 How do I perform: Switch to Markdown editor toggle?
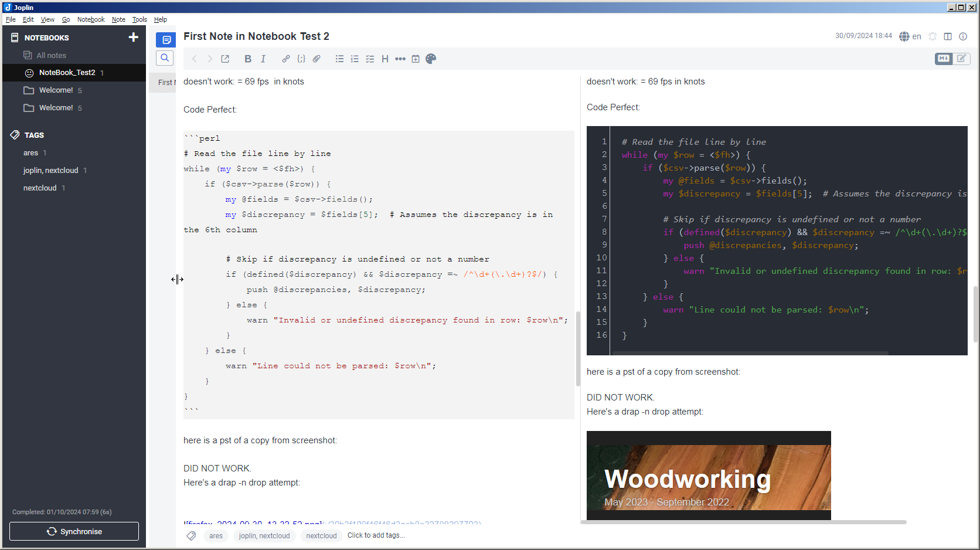944,59
